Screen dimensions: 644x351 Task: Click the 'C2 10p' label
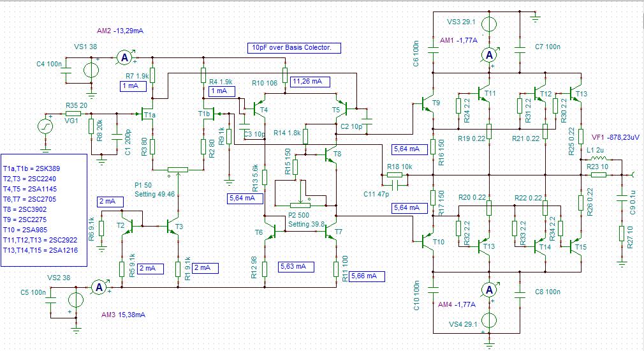tap(351, 126)
